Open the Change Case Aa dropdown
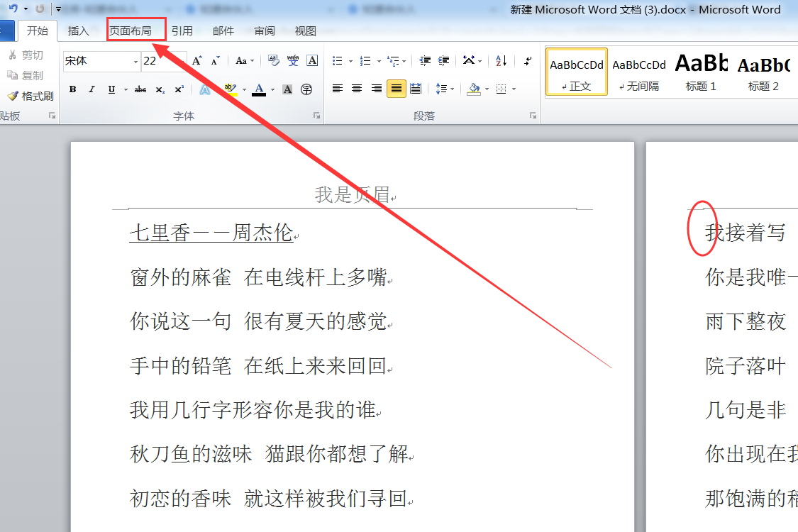 244,61
